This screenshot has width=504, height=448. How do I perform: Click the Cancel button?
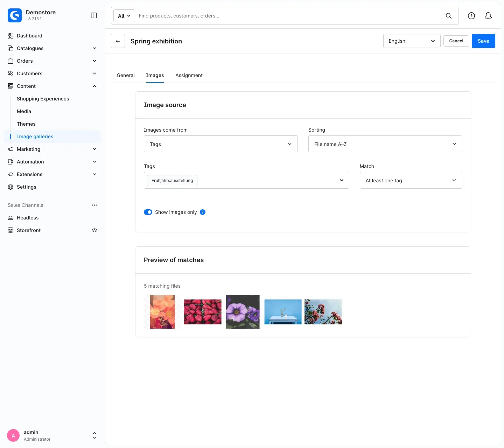[x=456, y=41]
